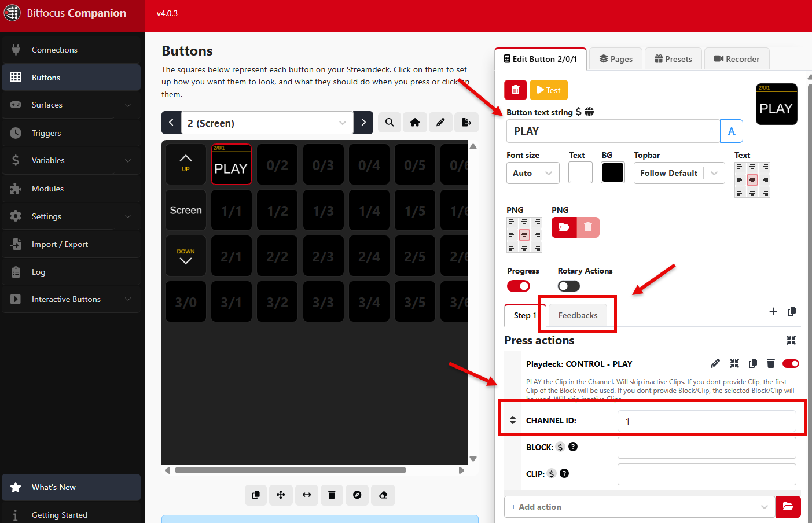The width and height of the screenshot is (812, 523).
Task: Click the red PNG open-file folder button
Action: click(564, 227)
